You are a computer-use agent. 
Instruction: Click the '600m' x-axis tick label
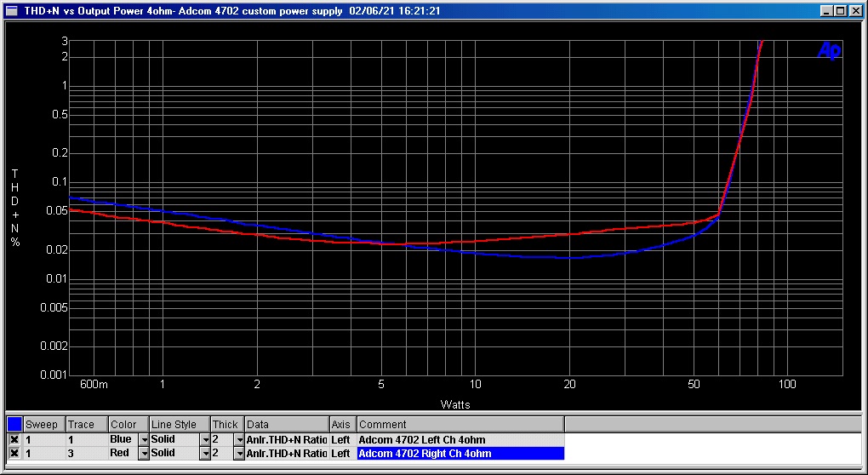(94, 384)
